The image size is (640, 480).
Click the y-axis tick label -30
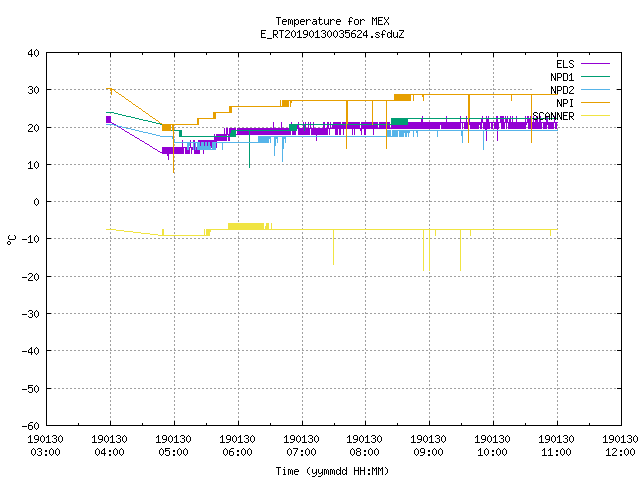(31, 313)
